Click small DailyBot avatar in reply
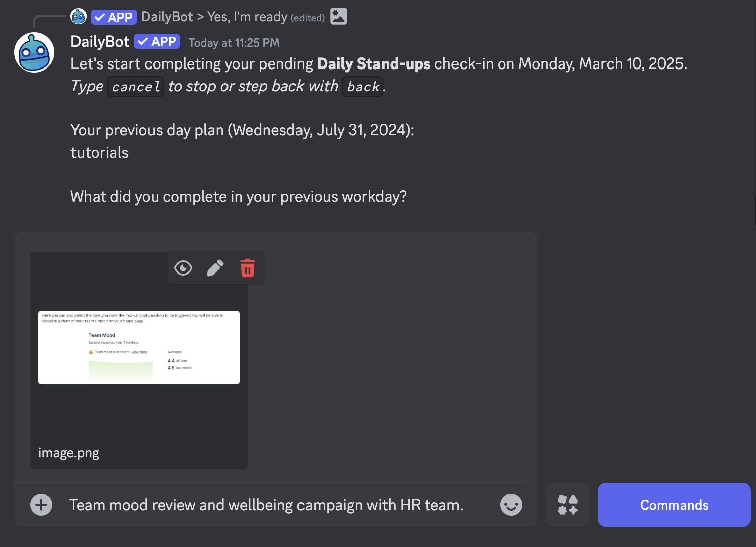This screenshot has height=547, width=756. 79,17
